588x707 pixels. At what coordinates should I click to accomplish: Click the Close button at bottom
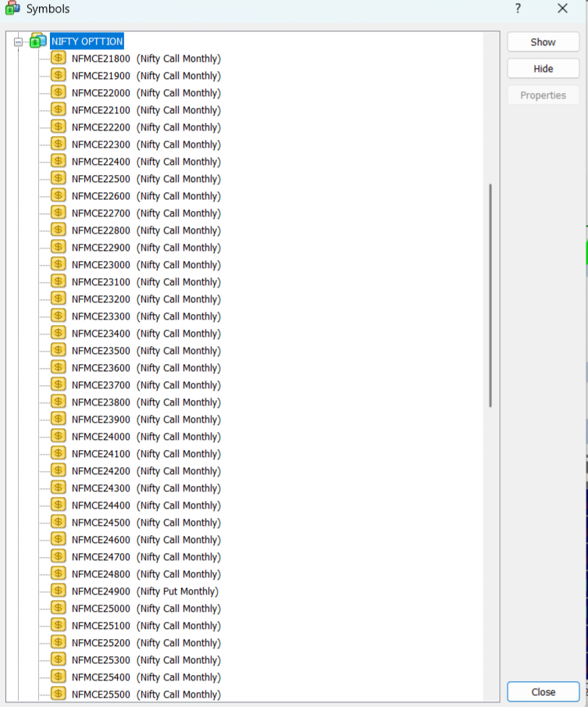pyautogui.click(x=543, y=692)
